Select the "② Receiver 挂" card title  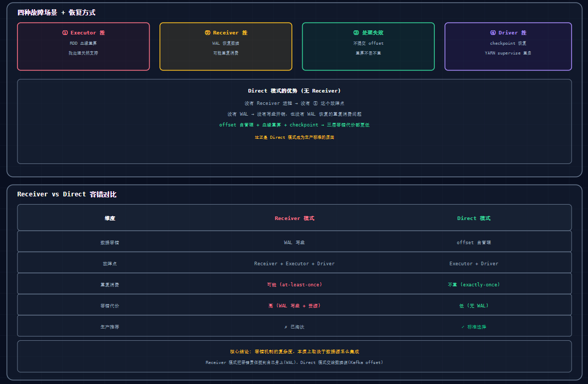(226, 32)
